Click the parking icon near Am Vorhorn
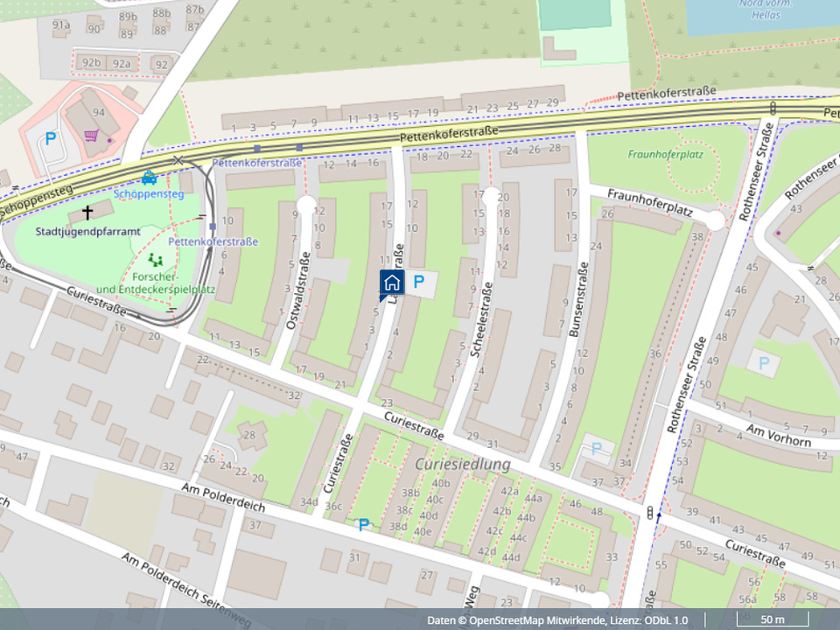This screenshot has height=630, width=840. pos(764,361)
